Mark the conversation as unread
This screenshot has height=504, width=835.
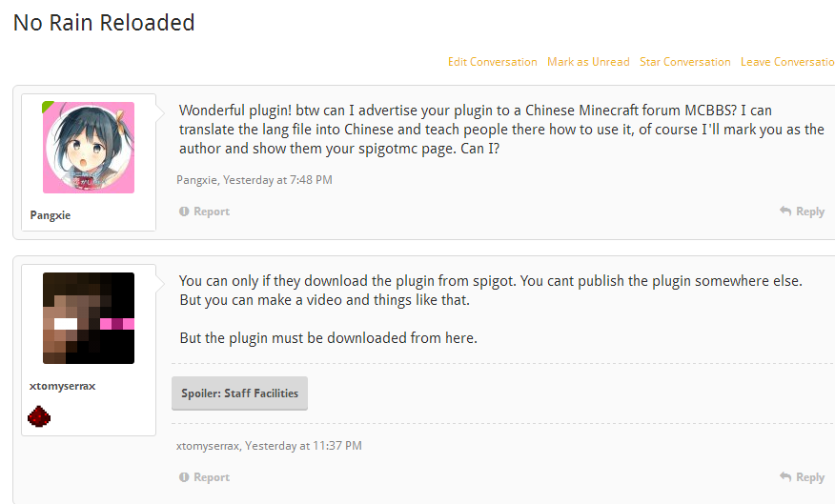point(588,62)
